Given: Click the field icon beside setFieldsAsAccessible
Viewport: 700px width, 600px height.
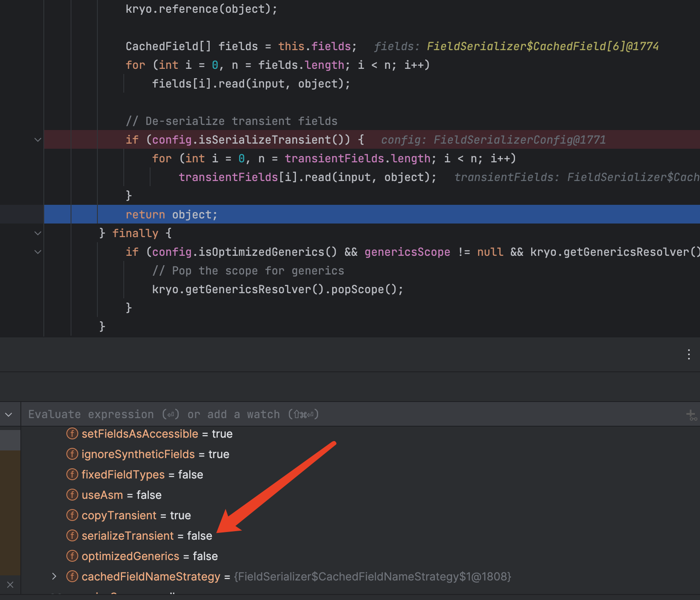Looking at the screenshot, I should 72,433.
